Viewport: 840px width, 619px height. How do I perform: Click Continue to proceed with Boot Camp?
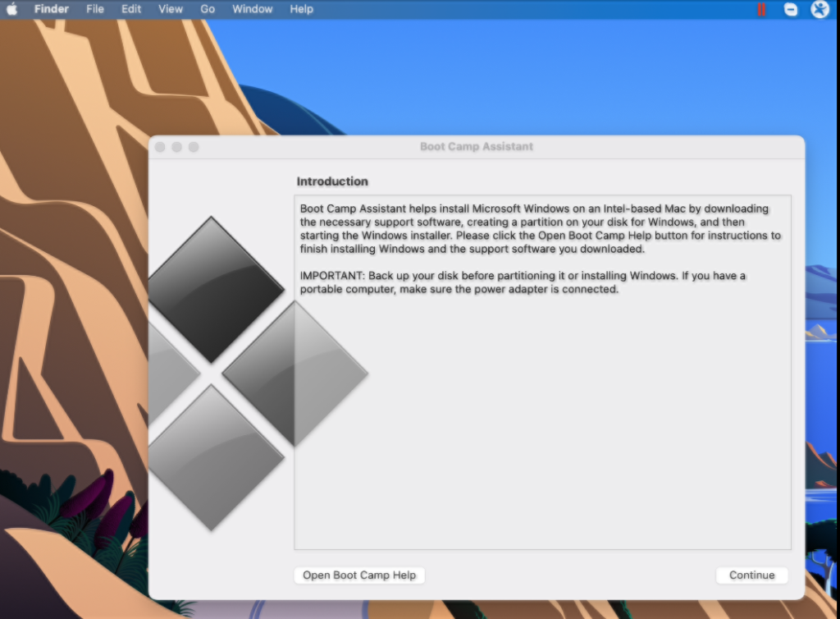pyautogui.click(x=751, y=575)
